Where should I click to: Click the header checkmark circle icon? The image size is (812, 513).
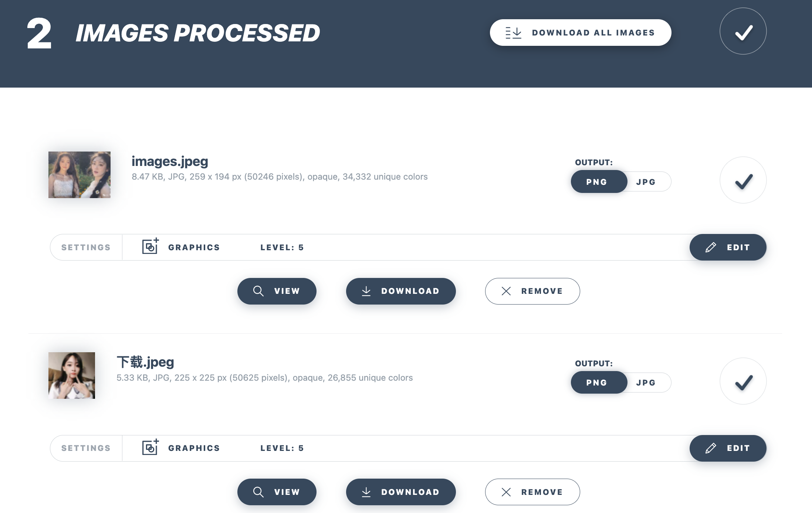coord(743,31)
